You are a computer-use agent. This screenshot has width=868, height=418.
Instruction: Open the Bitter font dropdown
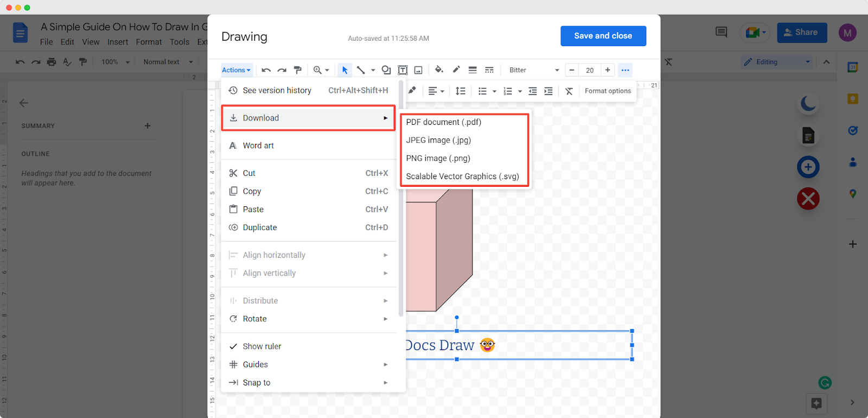[x=534, y=70]
